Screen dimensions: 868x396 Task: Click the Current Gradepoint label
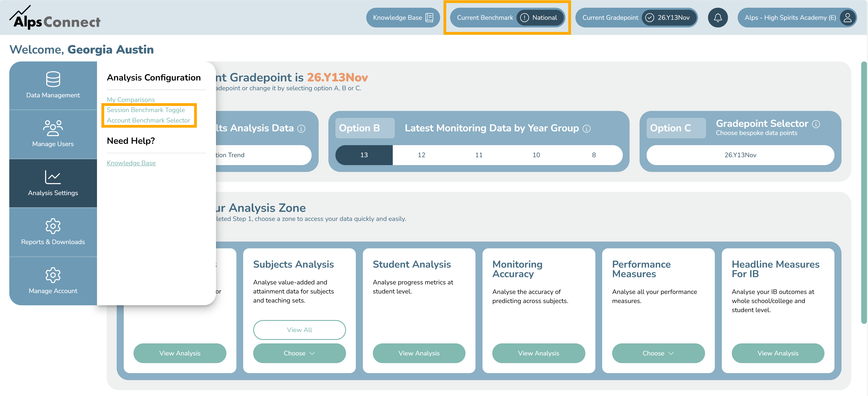[x=610, y=17]
